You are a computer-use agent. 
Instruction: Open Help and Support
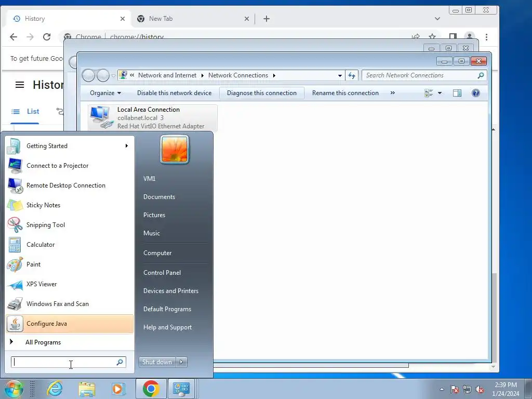click(168, 327)
